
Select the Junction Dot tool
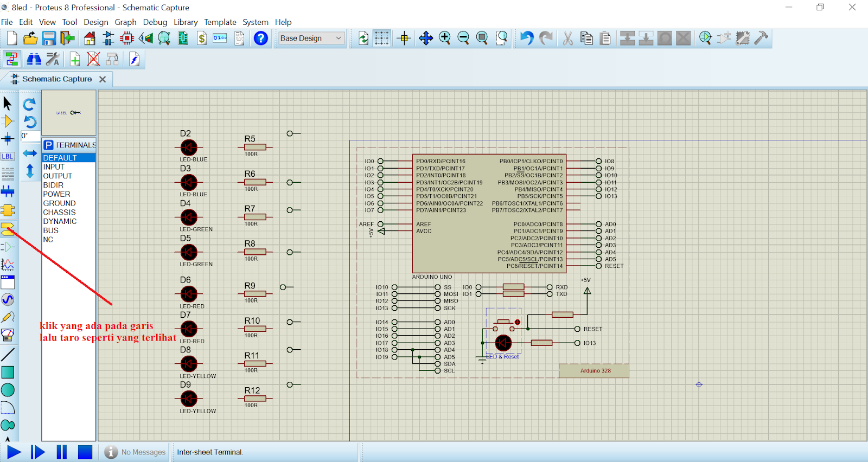(x=8, y=139)
